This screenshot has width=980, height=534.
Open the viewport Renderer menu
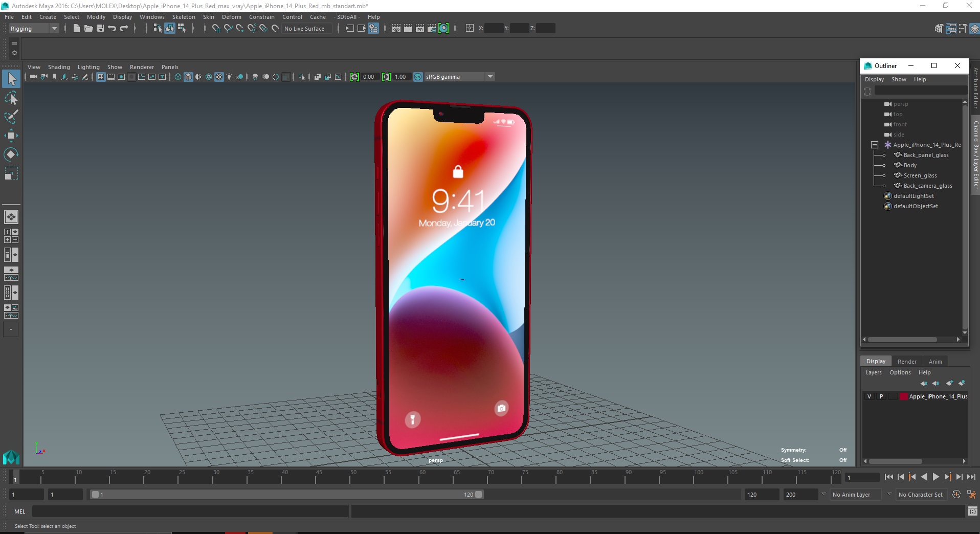[x=142, y=67]
